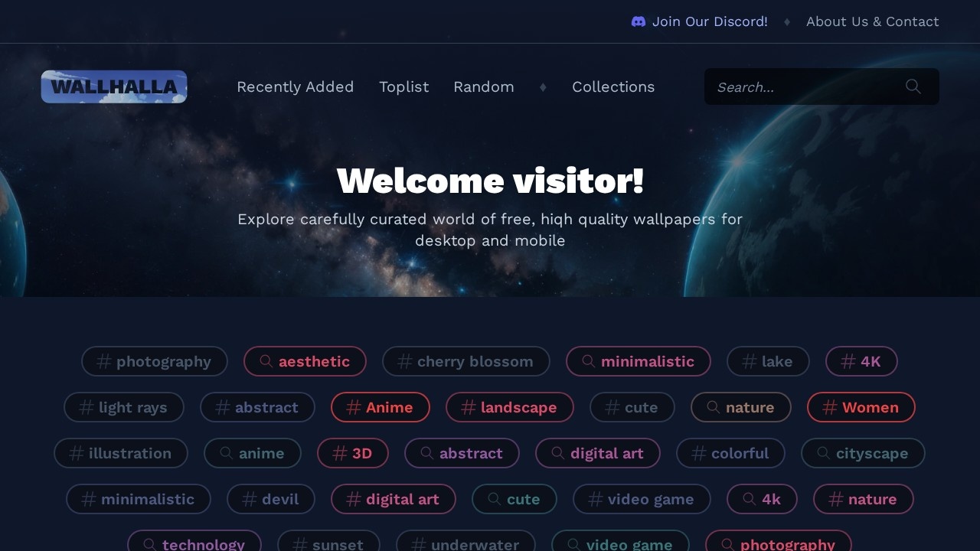Go to the Toplist section
The width and height of the screenshot is (980, 551).
pos(403,86)
